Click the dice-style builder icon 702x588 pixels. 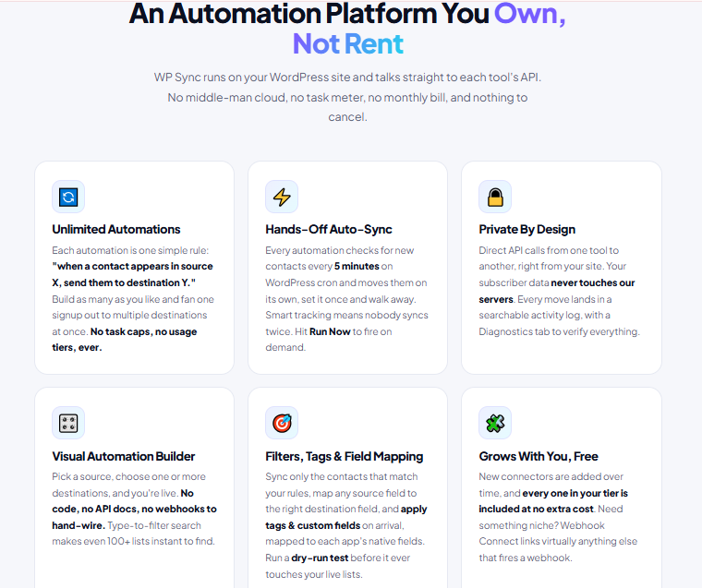(68, 423)
